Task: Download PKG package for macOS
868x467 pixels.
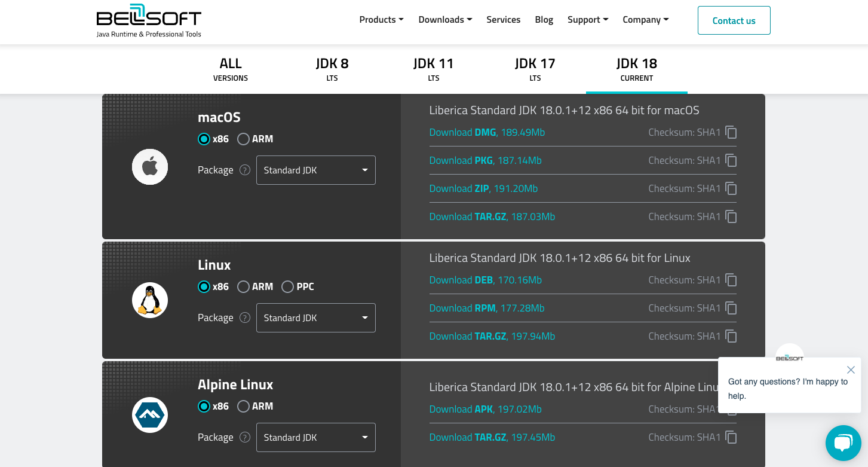Action: tap(485, 160)
